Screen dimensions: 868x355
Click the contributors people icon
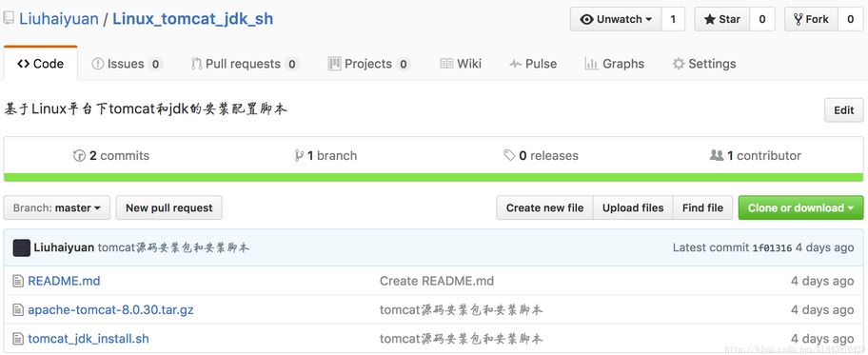pos(717,155)
